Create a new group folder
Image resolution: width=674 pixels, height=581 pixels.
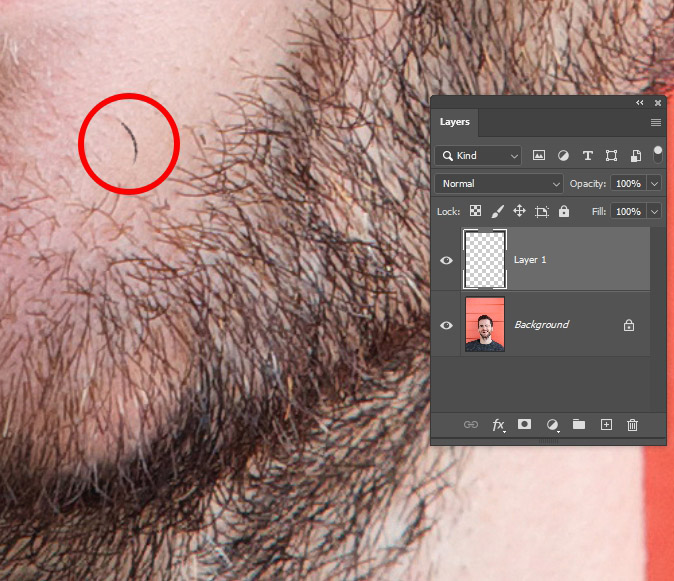[x=579, y=425]
